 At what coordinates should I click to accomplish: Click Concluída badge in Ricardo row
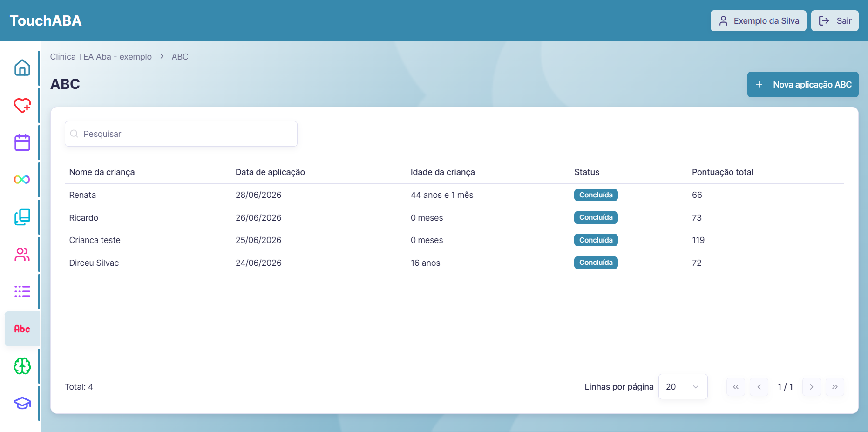[x=596, y=217]
